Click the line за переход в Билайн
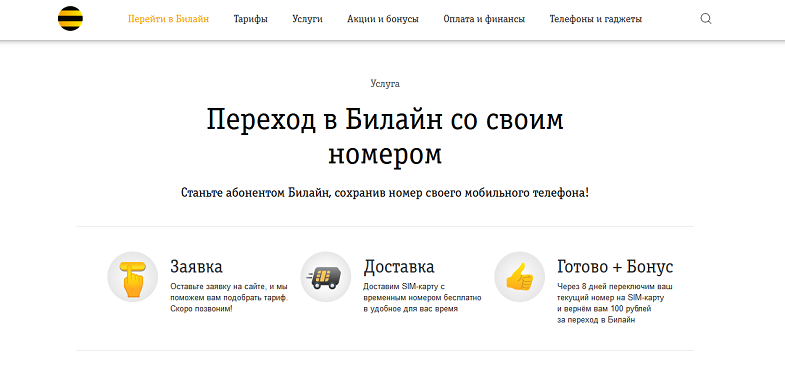 pos(596,320)
